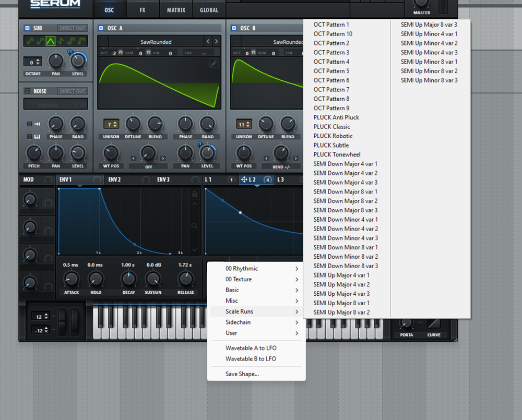Enable the NOISE oscillator checkbox

[x=27, y=91]
